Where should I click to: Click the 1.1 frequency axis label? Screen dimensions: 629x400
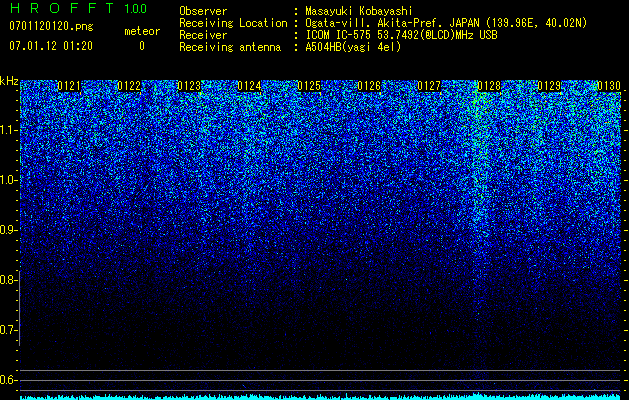pos(8,130)
